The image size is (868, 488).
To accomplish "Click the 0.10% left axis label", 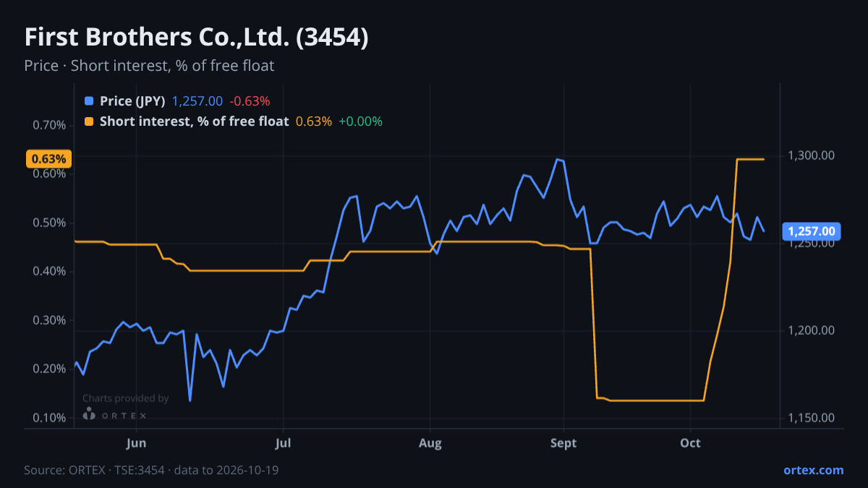I will [x=49, y=418].
